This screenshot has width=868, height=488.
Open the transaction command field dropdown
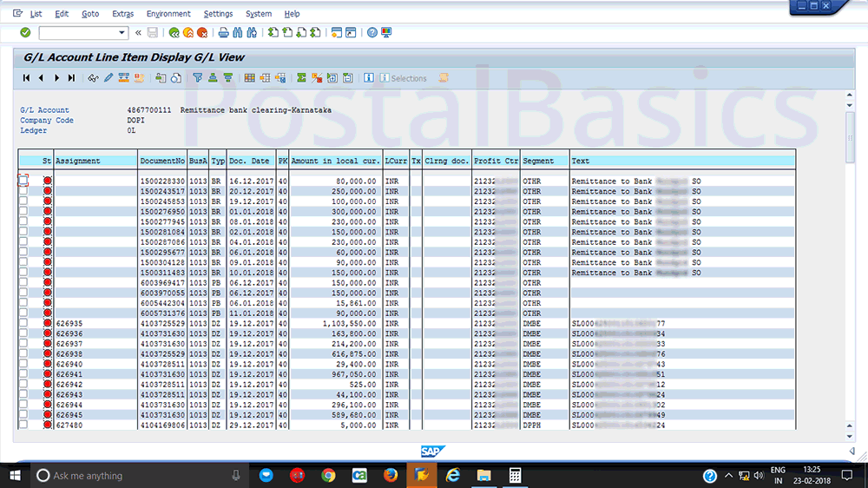pos(122,33)
